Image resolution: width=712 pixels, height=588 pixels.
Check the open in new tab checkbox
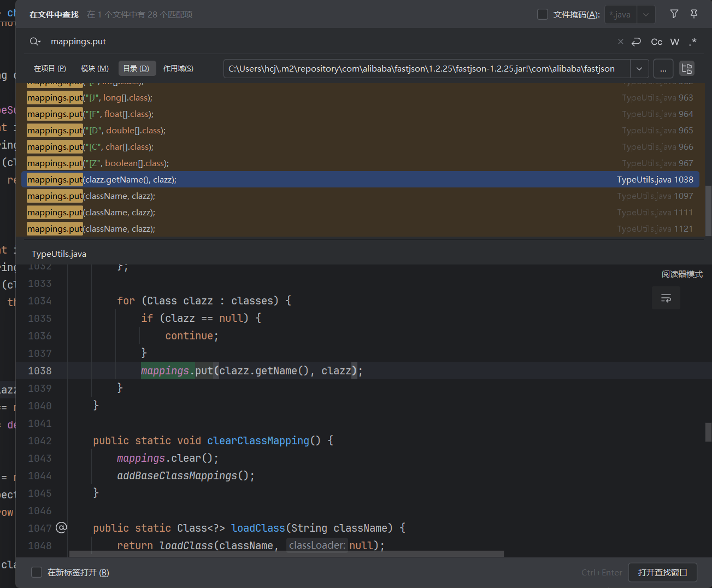point(37,572)
